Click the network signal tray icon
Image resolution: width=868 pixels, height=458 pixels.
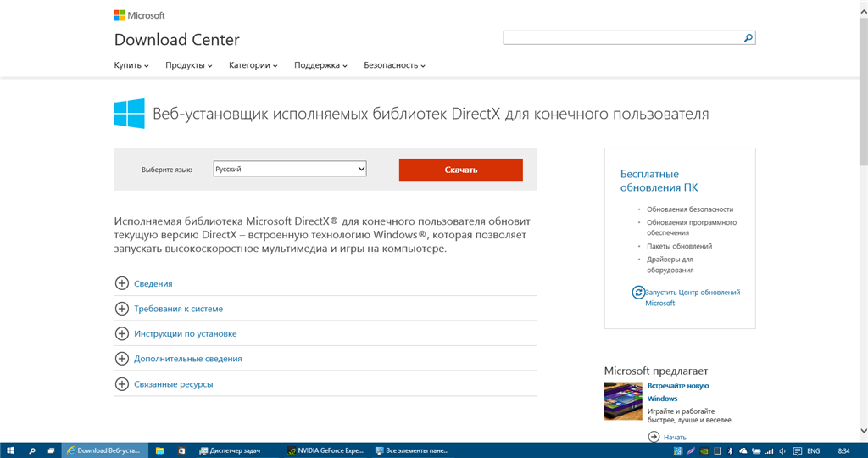(770, 451)
